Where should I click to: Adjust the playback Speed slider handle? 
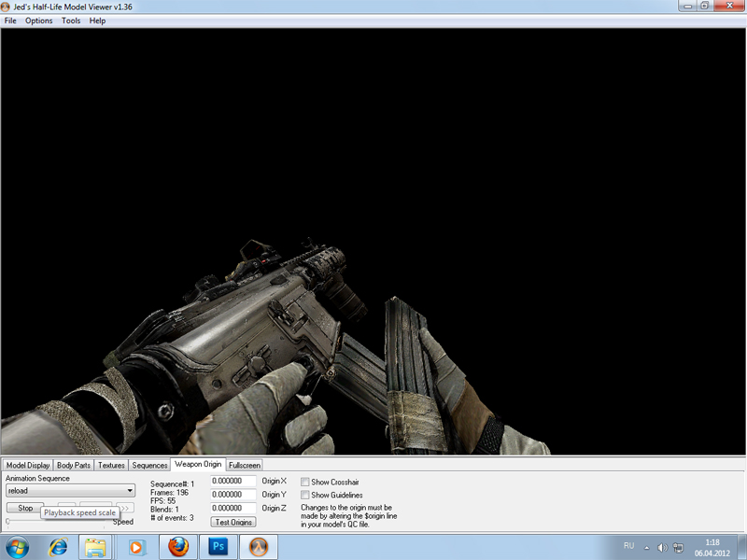7,522
